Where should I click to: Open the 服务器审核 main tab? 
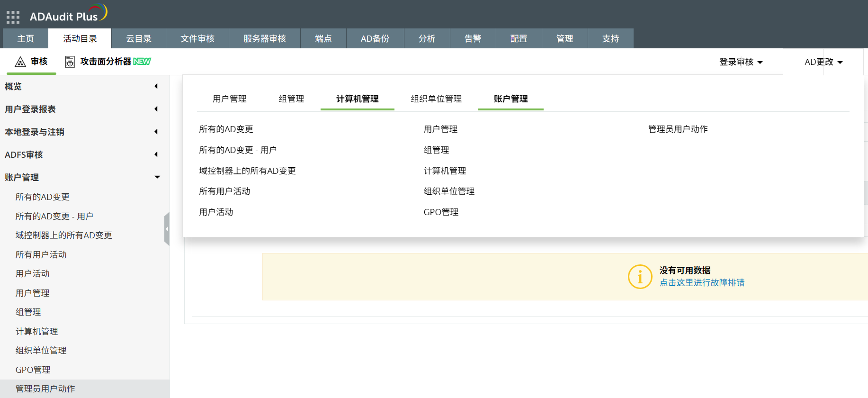[x=264, y=39]
